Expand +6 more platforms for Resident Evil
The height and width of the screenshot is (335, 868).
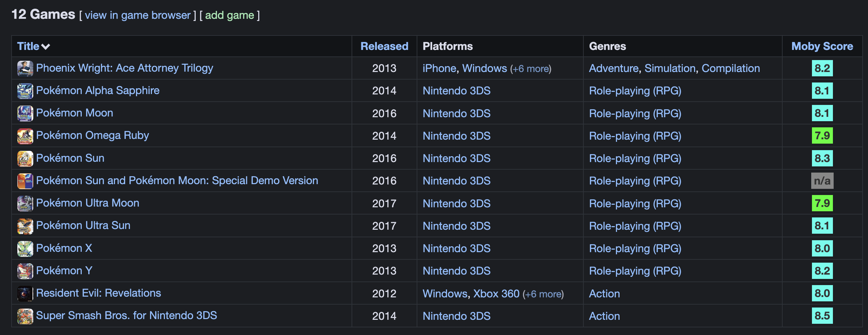pos(543,294)
